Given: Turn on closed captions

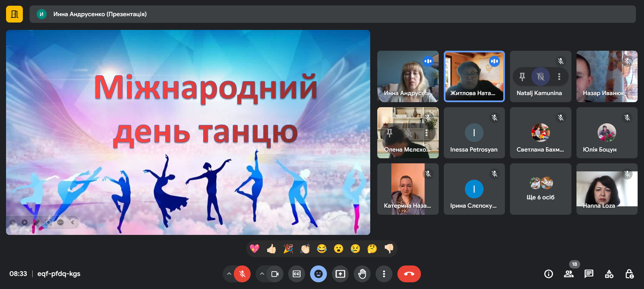Looking at the screenshot, I should 297,274.
